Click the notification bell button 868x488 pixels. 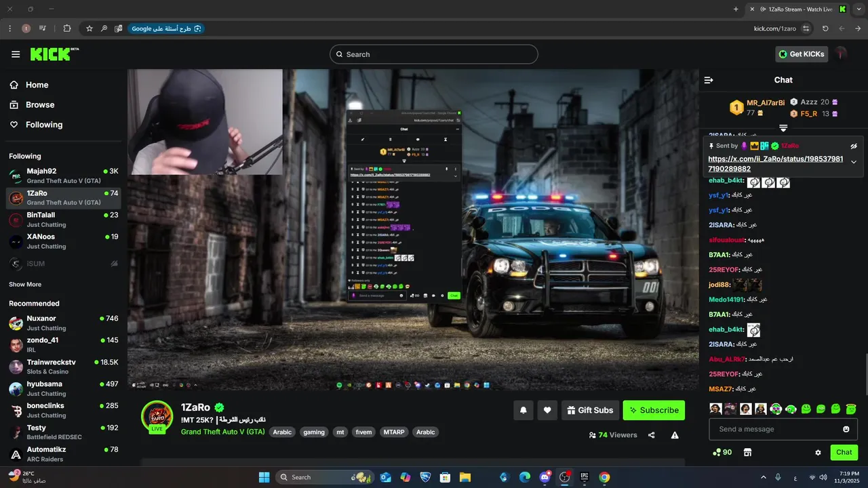tap(524, 410)
